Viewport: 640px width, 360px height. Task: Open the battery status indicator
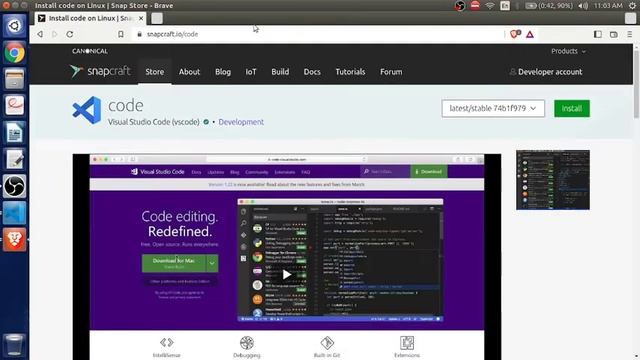click(x=549, y=6)
